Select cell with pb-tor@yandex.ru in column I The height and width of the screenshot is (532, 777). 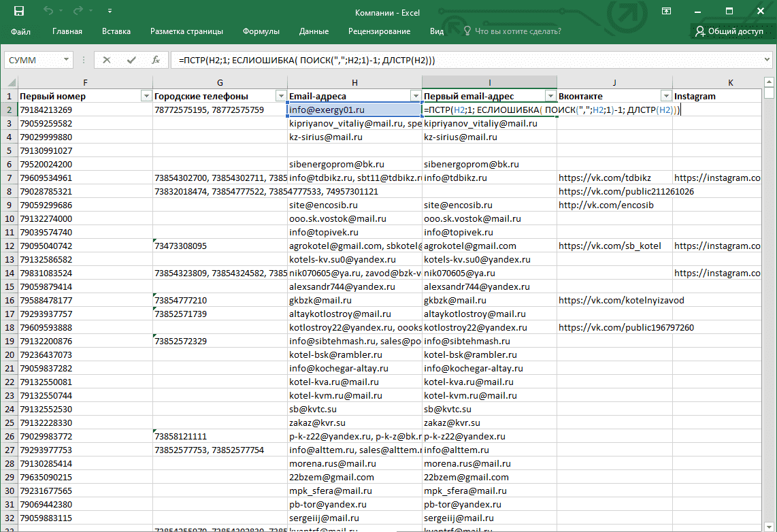[x=490, y=504]
